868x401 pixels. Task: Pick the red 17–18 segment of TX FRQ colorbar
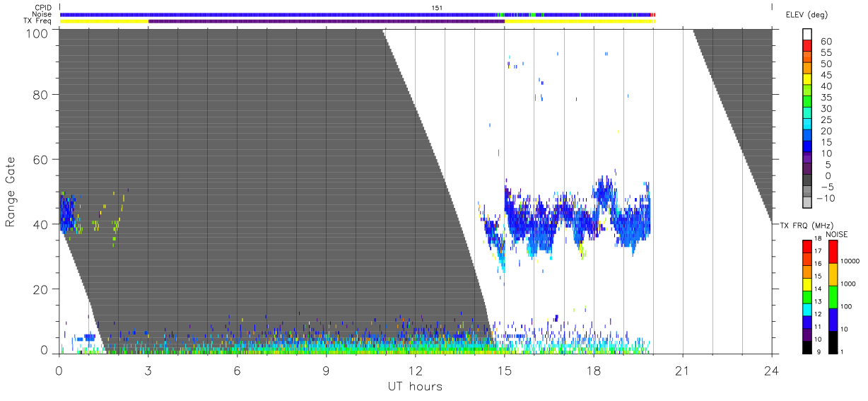pos(807,245)
